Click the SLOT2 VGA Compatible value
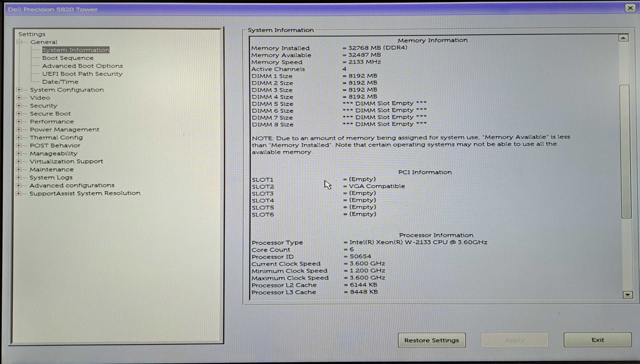Image resolution: width=640 pixels, height=364 pixels. coord(373,186)
